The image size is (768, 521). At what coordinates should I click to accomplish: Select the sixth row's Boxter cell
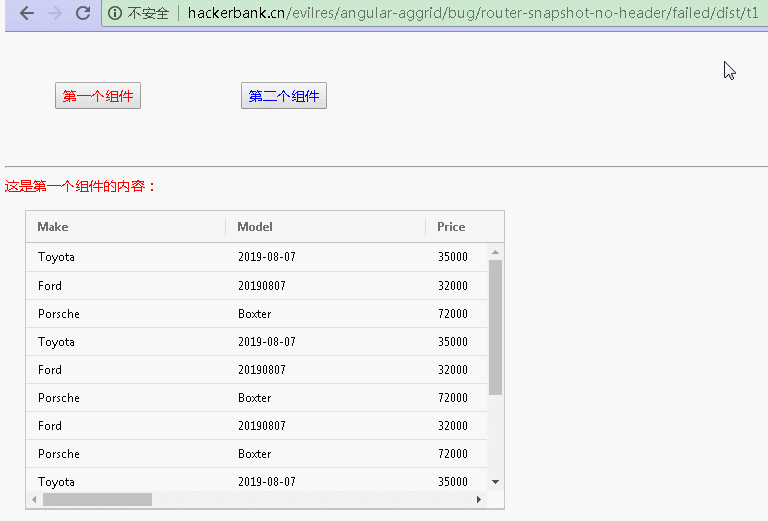click(x=326, y=398)
